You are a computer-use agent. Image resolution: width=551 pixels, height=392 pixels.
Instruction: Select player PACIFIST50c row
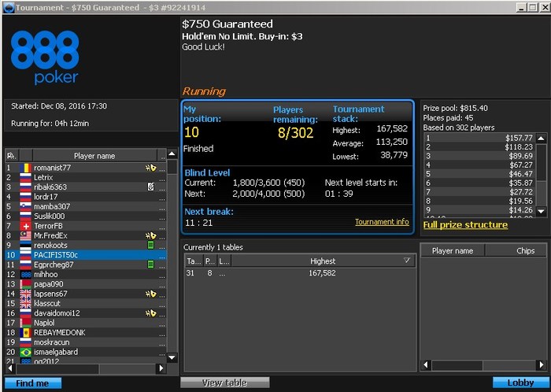(x=85, y=255)
